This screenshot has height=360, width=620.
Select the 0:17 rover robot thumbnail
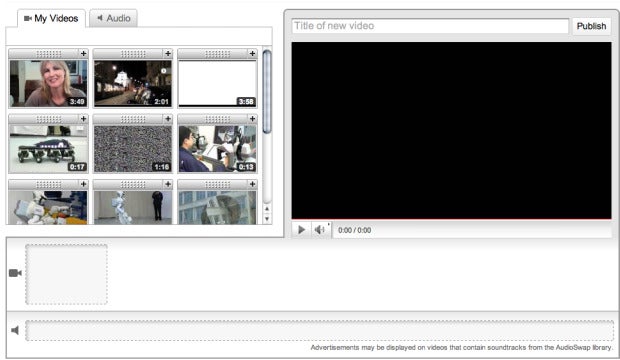(48, 149)
